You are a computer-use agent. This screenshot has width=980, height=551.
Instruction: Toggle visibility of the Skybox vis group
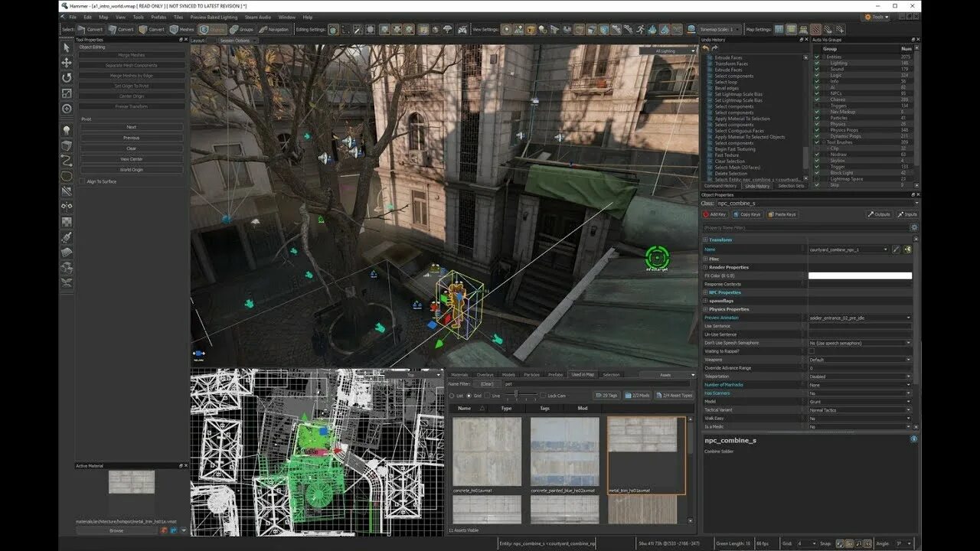pos(817,161)
